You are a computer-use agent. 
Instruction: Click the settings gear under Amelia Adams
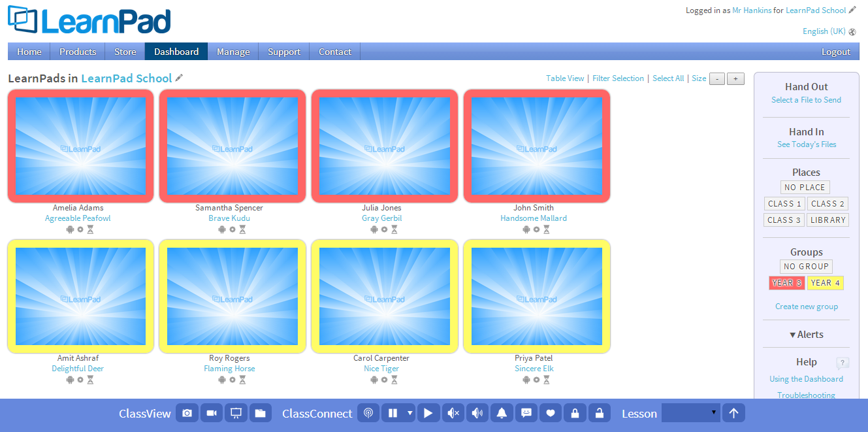point(80,229)
